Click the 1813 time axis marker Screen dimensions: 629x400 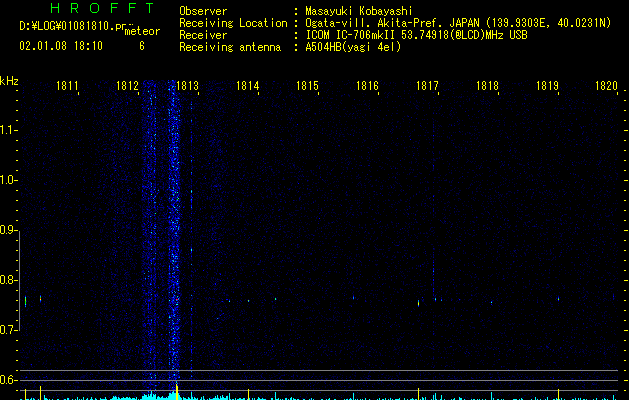click(x=187, y=86)
